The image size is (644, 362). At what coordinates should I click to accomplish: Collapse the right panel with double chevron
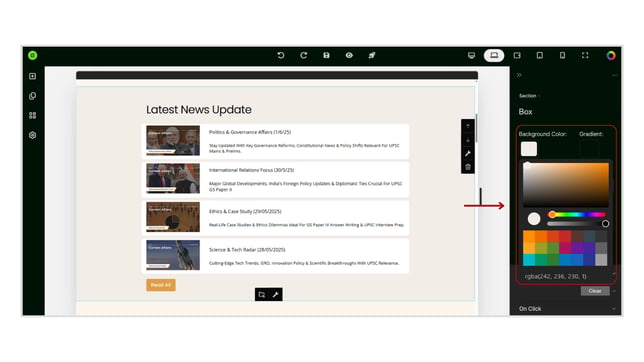(x=519, y=75)
